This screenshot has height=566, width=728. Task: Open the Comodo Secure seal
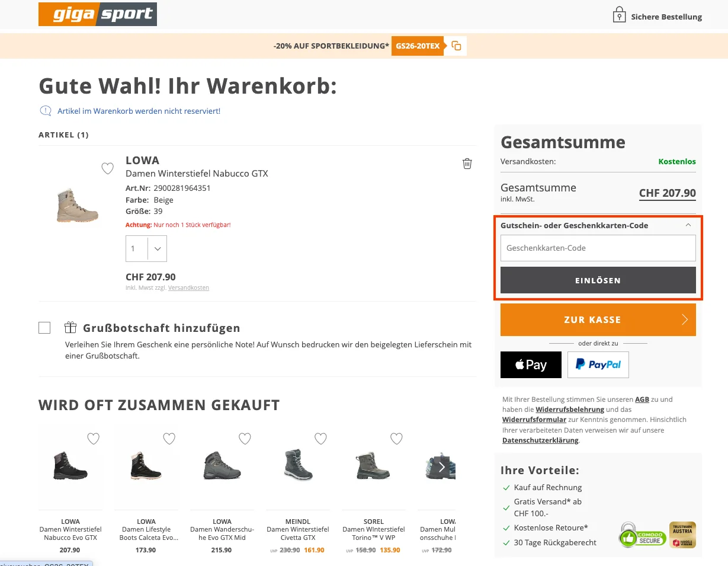point(642,534)
